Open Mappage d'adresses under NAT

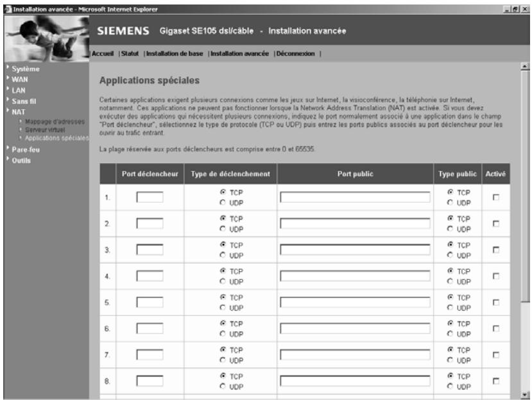[55, 121]
